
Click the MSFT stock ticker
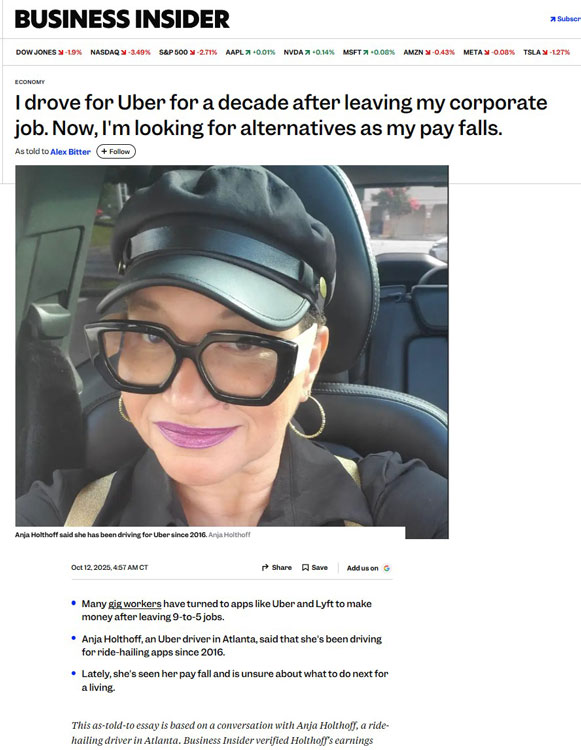pos(369,52)
